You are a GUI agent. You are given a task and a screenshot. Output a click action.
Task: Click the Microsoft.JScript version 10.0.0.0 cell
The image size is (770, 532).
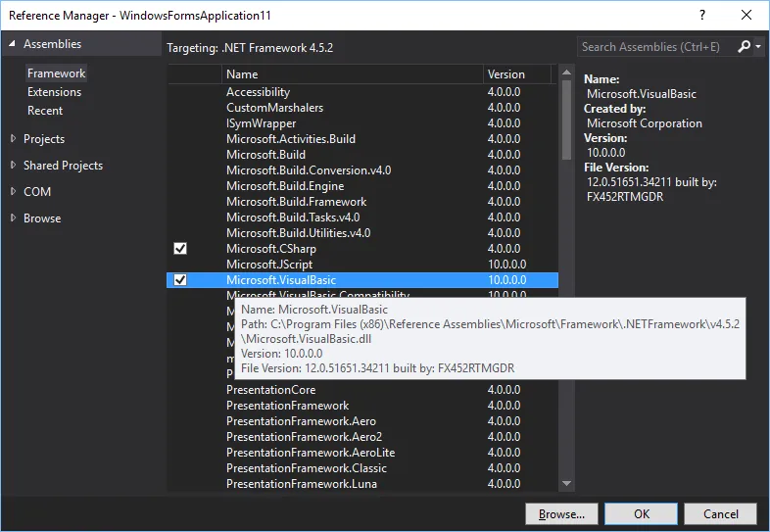tap(506, 265)
